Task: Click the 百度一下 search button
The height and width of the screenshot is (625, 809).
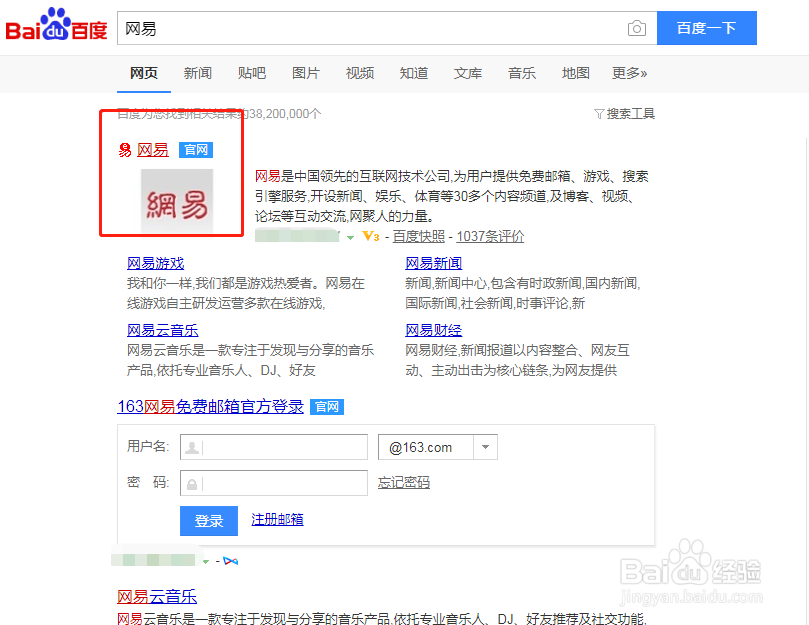Action: coord(706,29)
